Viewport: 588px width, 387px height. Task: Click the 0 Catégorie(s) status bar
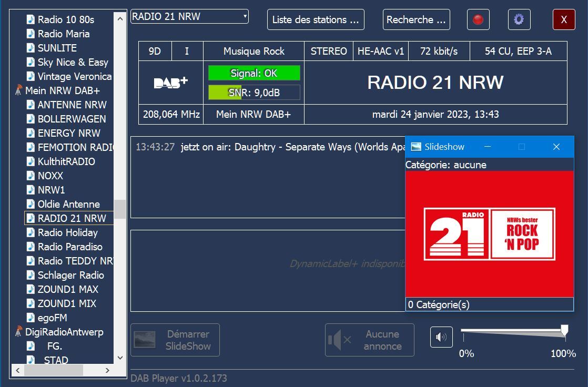[x=489, y=304]
